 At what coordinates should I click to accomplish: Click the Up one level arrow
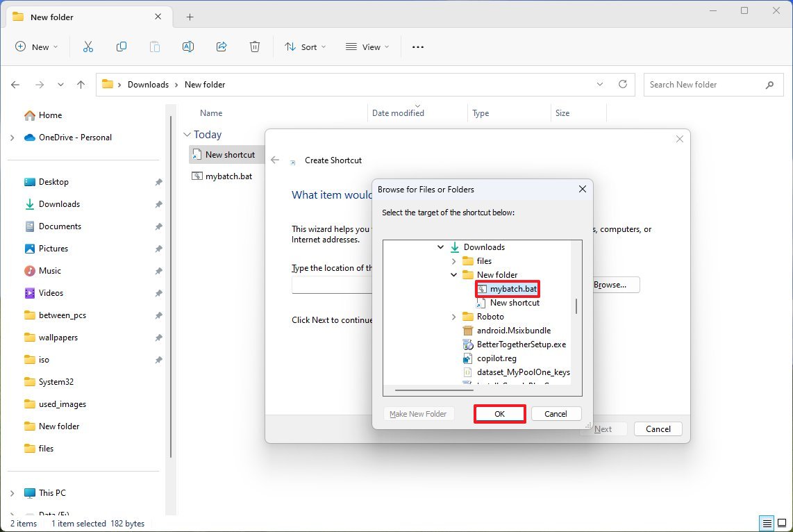pos(81,84)
